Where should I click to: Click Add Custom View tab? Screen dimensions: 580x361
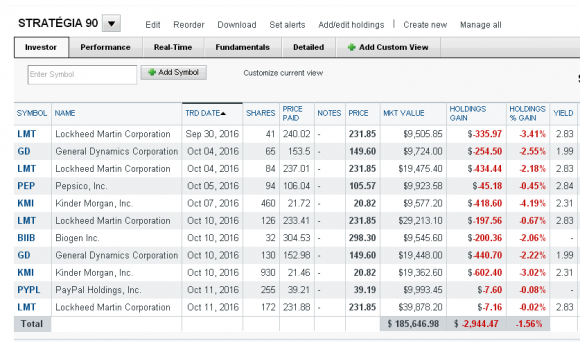[388, 47]
